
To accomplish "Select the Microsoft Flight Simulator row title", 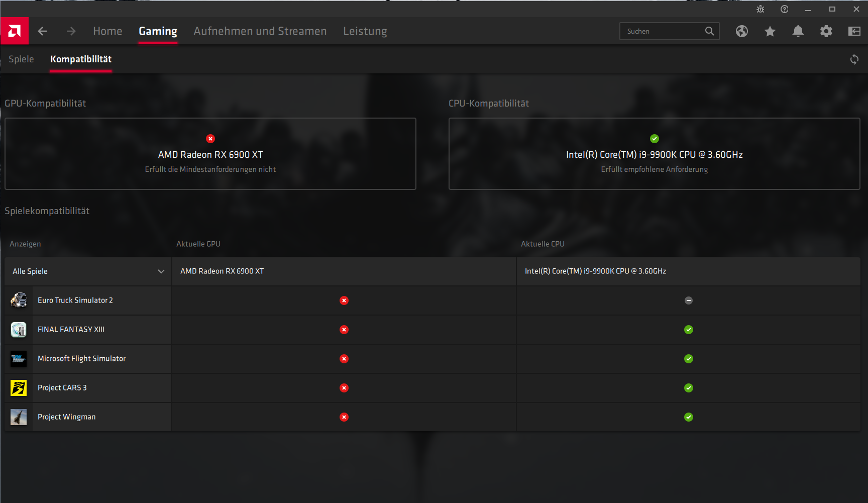I will (x=82, y=359).
